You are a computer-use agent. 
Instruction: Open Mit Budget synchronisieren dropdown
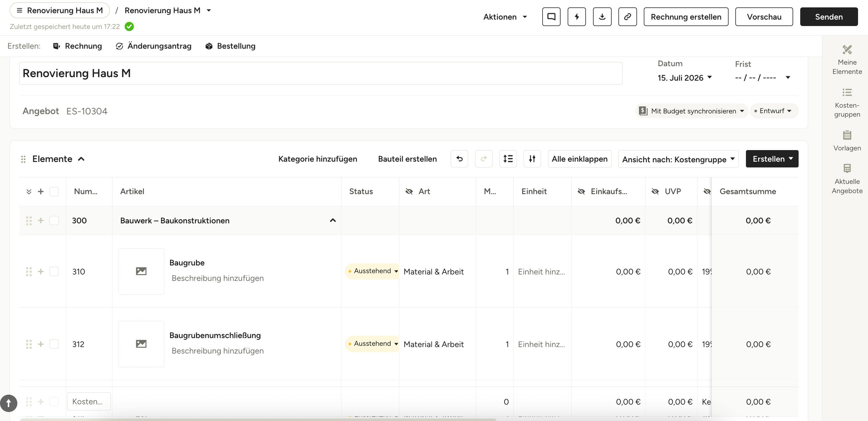(692, 111)
